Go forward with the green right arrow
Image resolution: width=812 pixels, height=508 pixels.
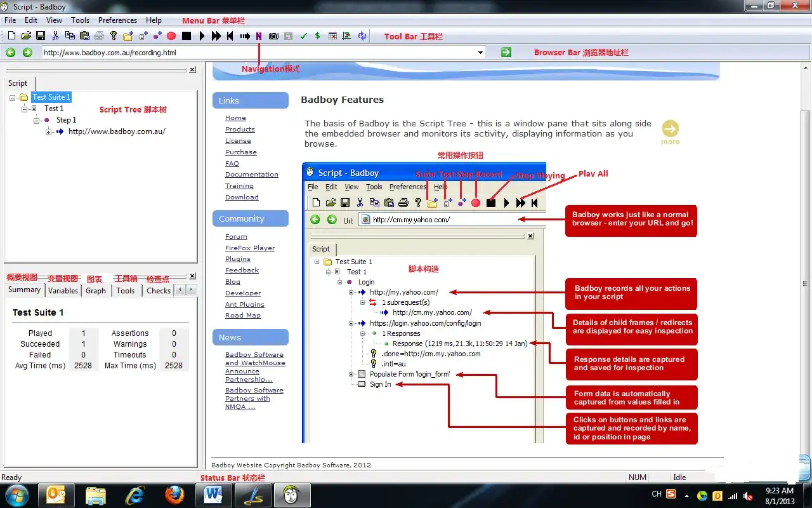pyautogui.click(x=27, y=53)
